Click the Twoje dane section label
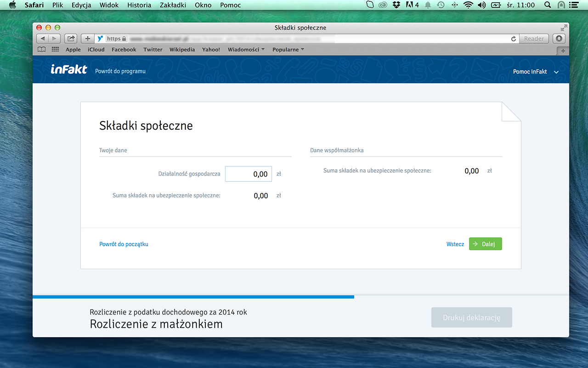 tap(113, 150)
